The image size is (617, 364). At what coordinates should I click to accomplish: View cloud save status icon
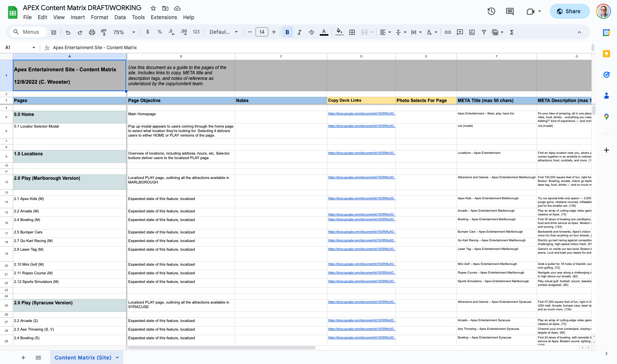177,8
